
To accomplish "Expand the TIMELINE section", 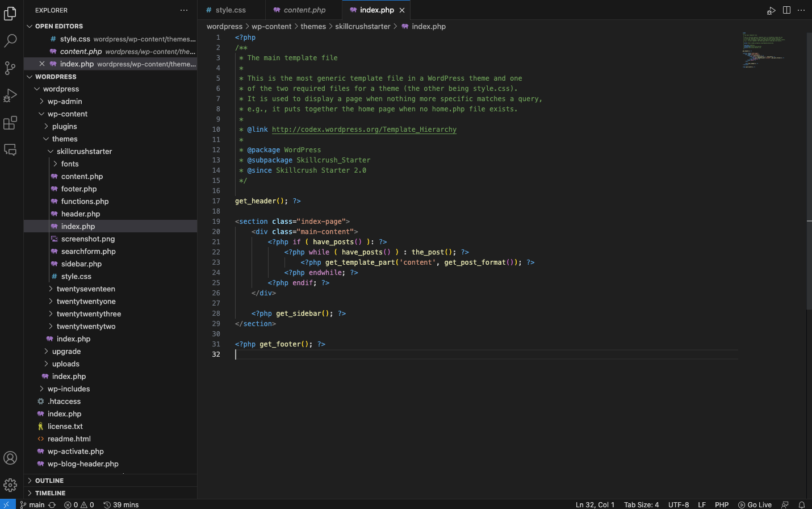I will click(x=50, y=493).
